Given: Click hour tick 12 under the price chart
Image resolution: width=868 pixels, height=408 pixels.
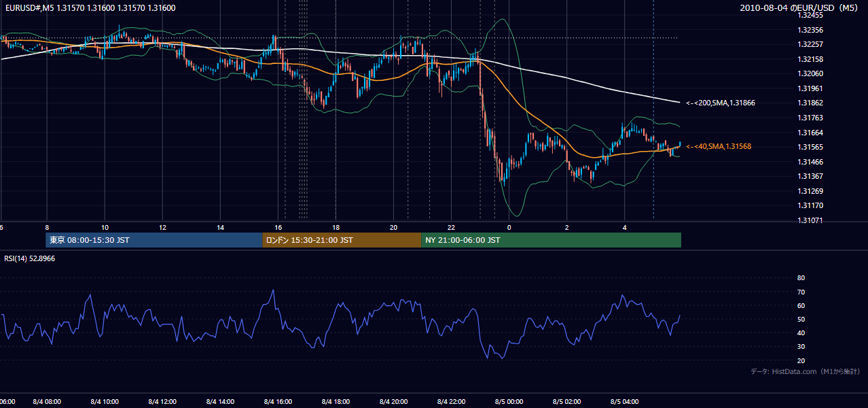Looking at the screenshot, I should click(162, 227).
